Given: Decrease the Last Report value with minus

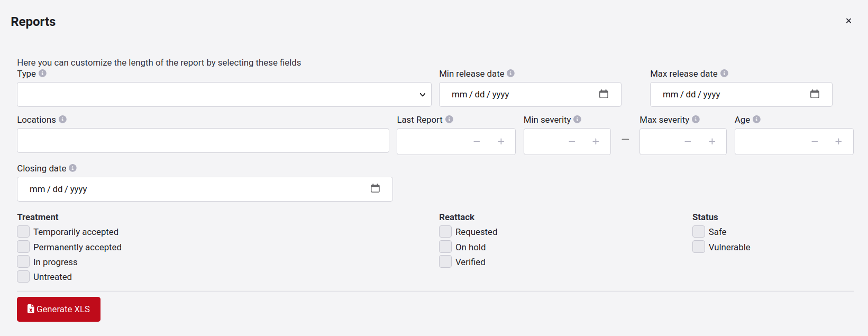Looking at the screenshot, I should click(x=477, y=141).
